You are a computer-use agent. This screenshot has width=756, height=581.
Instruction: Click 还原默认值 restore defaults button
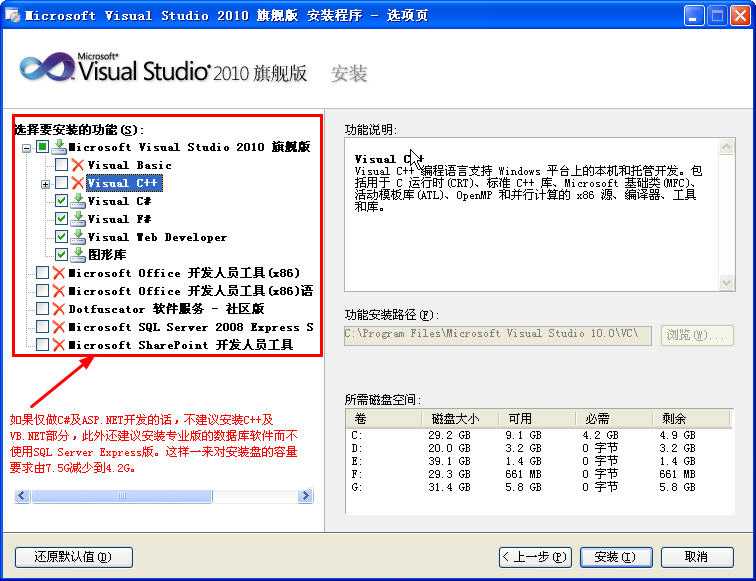coord(74,557)
